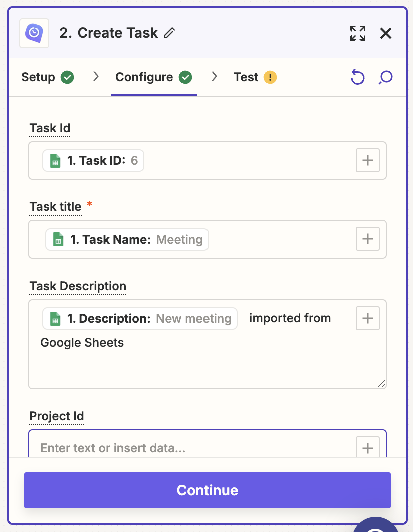Click the plus icon beside Project Id
This screenshot has height=532, width=413.
pyautogui.click(x=368, y=448)
